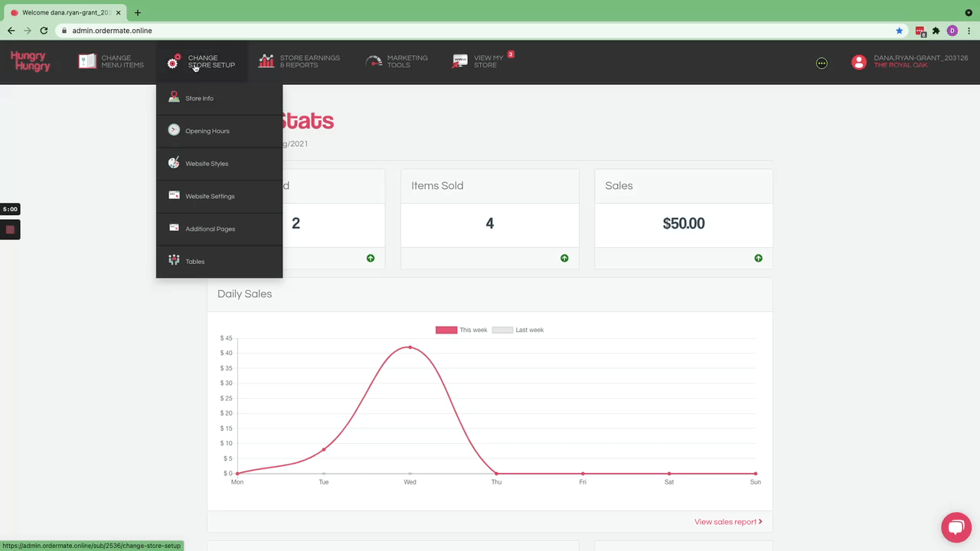Click the notification badge 3 on View My Store
This screenshot has width=980, height=551.
click(x=511, y=54)
